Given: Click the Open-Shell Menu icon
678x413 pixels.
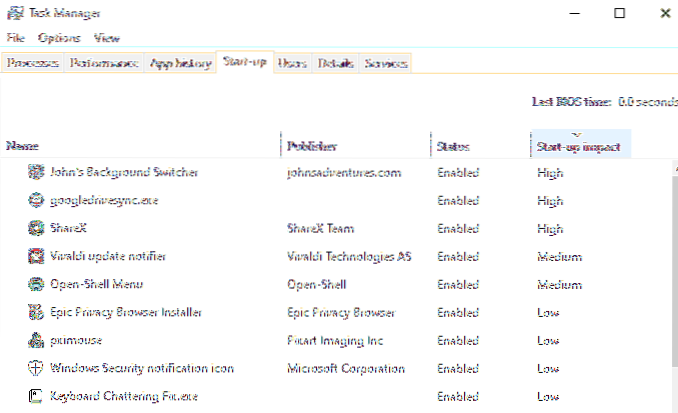Looking at the screenshot, I should tap(36, 284).
